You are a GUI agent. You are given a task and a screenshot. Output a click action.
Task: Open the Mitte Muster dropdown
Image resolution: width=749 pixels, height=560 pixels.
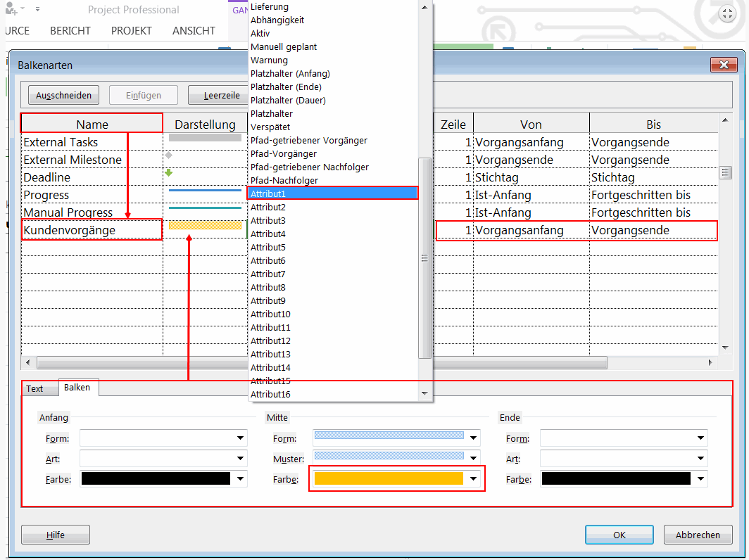(474, 459)
